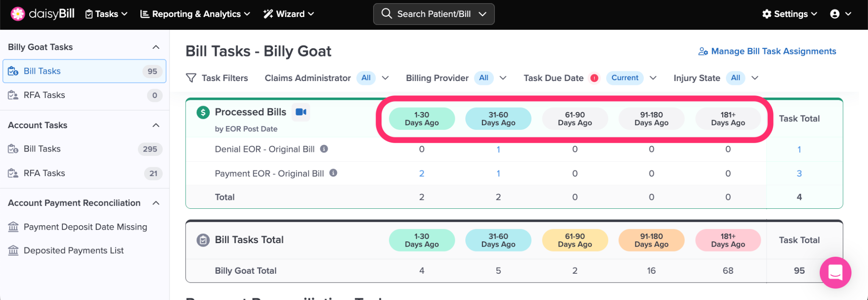Click the pink 181+ Days Ago pill in Bill Tasks Total
868x300 pixels.
click(728, 240)
